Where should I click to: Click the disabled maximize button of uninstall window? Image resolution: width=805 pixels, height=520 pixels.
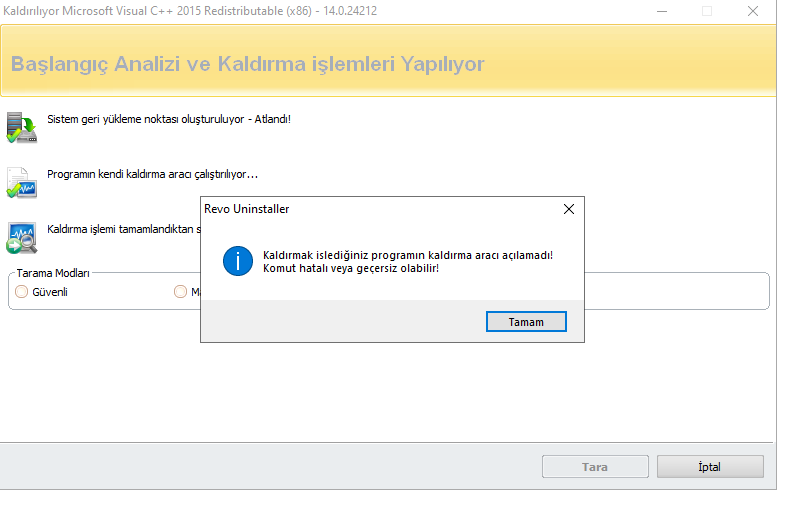(707, 11)
